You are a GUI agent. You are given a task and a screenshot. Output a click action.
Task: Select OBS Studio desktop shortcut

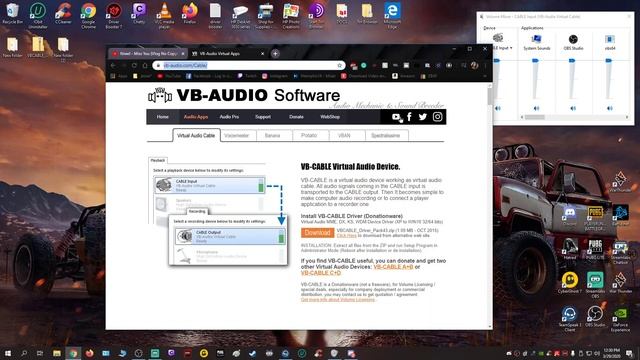(595, 316)
